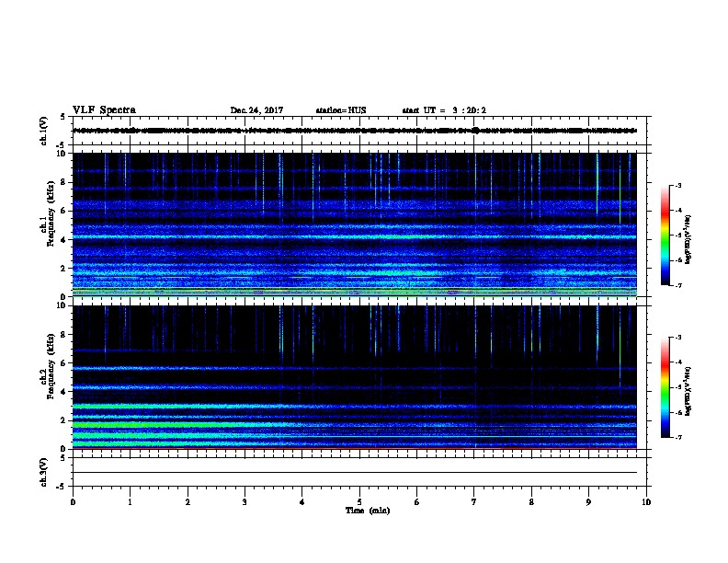Click the time axis tick label "7"

click(x=474, y=501)
